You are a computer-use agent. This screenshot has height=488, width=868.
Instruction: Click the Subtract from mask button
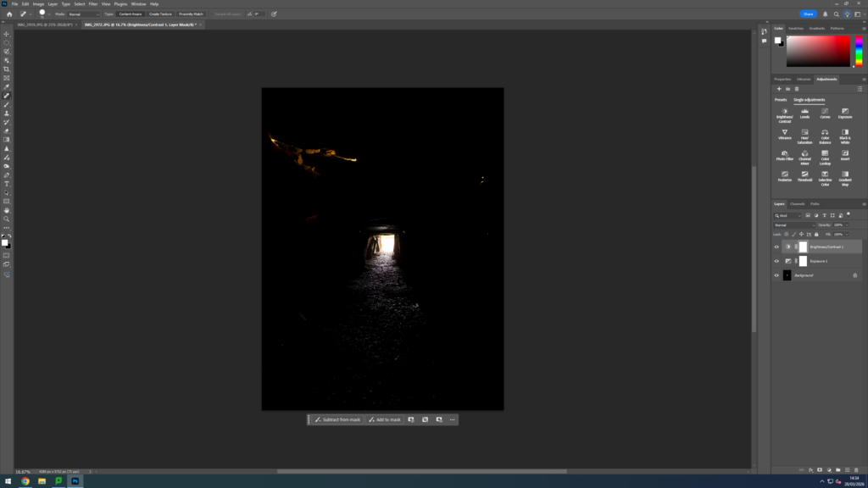(338, 419)
